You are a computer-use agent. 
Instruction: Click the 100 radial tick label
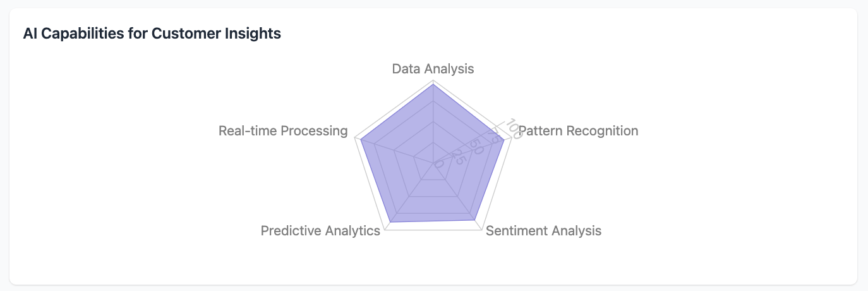(x=513, y=128)
